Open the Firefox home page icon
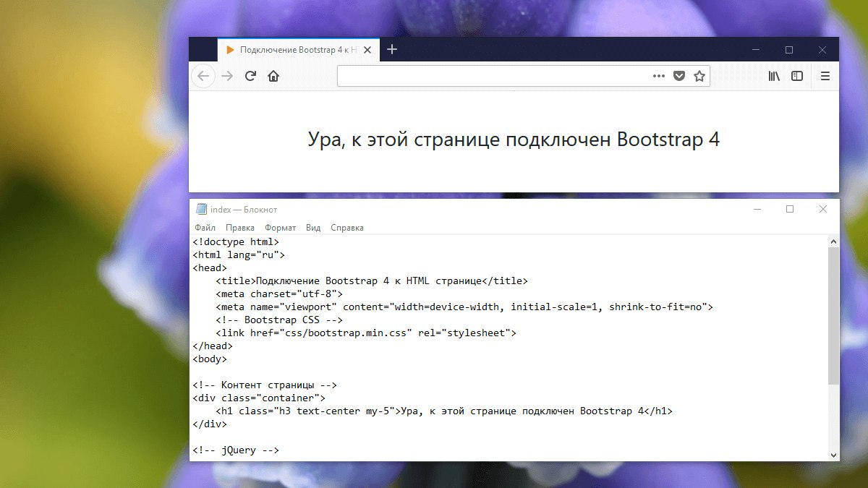 click(273, 76)
